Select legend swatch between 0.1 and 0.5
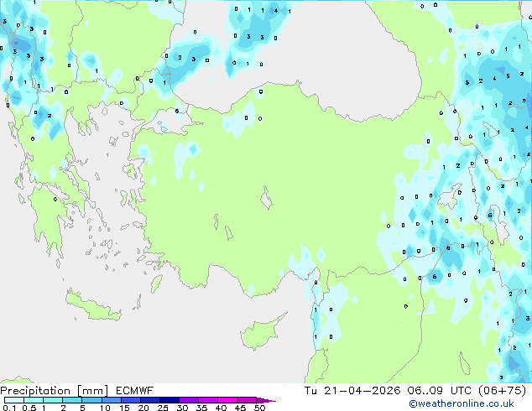The width and height of the screenshot is (532, 411). (x=14, y=400)
